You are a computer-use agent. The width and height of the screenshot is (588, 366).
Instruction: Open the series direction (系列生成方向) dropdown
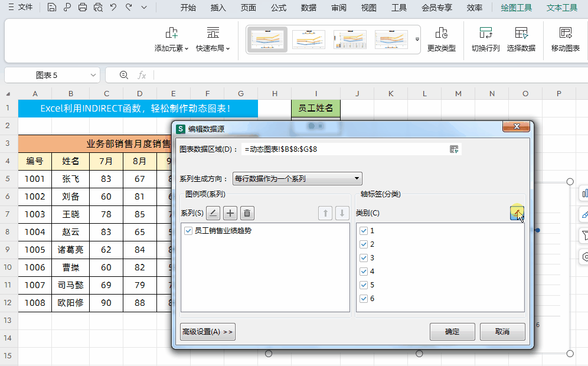[x=298, y=178]
